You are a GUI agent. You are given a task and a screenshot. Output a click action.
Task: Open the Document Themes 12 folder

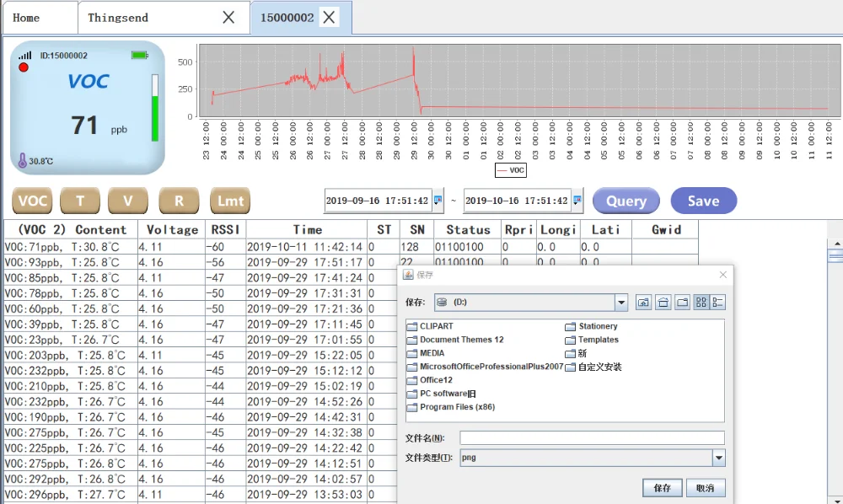(x=455, y=340)
